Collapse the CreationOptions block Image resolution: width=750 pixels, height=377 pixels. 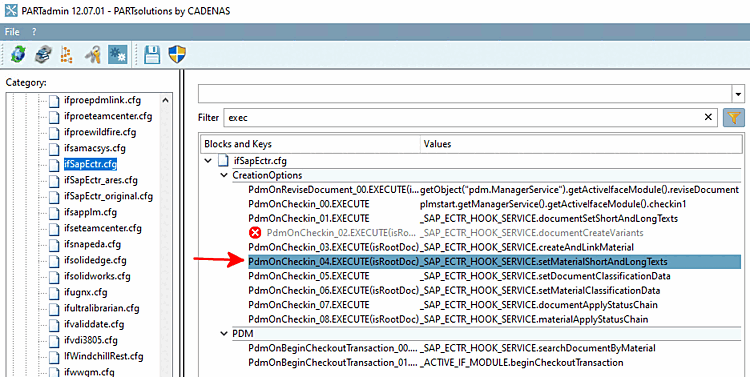click(x=224, y=175)
